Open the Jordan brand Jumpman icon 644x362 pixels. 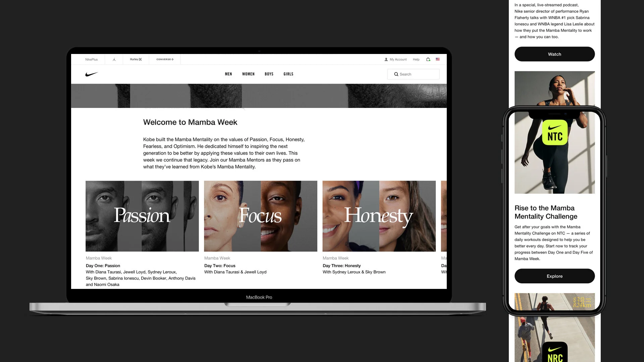point(114,59)
